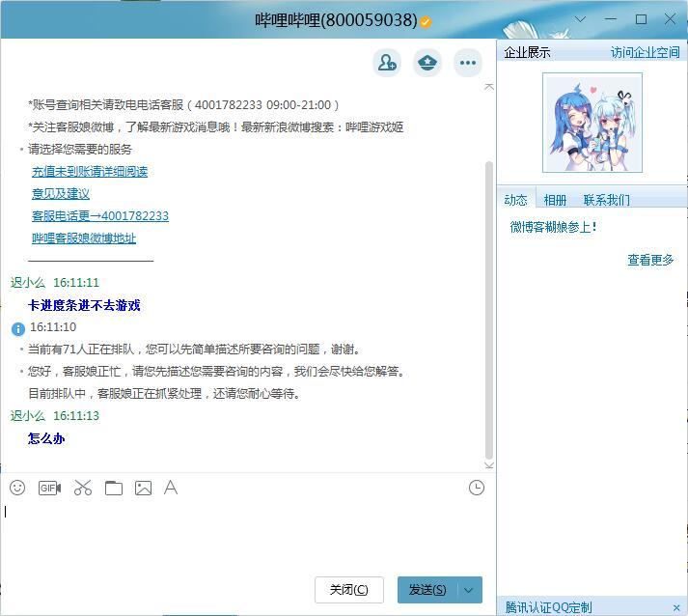Screen dimensions: 688x616
Task: Open the 微博客糊娘参上! post
Action: click(x=553, y=227)
